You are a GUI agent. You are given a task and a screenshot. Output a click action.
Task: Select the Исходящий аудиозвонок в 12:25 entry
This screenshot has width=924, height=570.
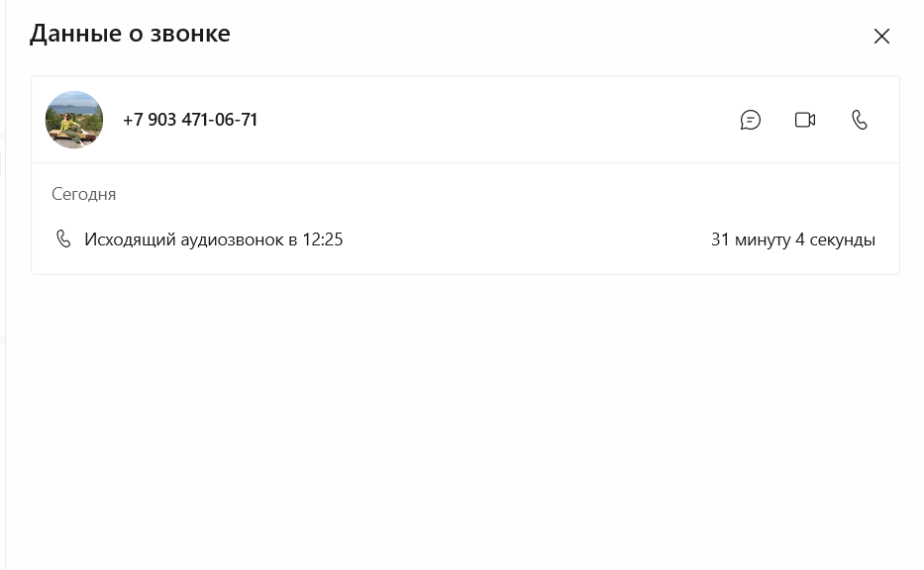coord(213,239)
